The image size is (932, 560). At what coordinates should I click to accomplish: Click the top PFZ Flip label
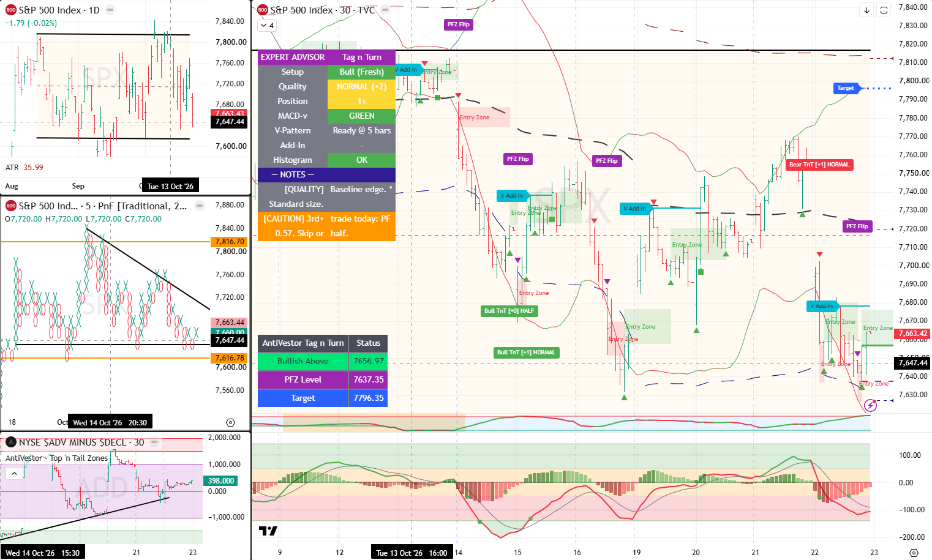[458, 24]
